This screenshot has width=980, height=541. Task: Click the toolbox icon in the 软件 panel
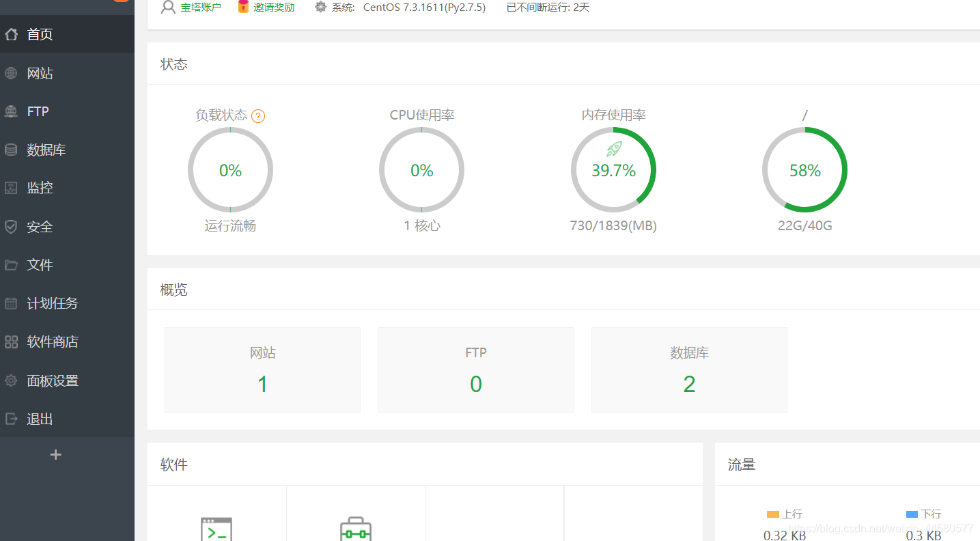click(x=356, y=529)
